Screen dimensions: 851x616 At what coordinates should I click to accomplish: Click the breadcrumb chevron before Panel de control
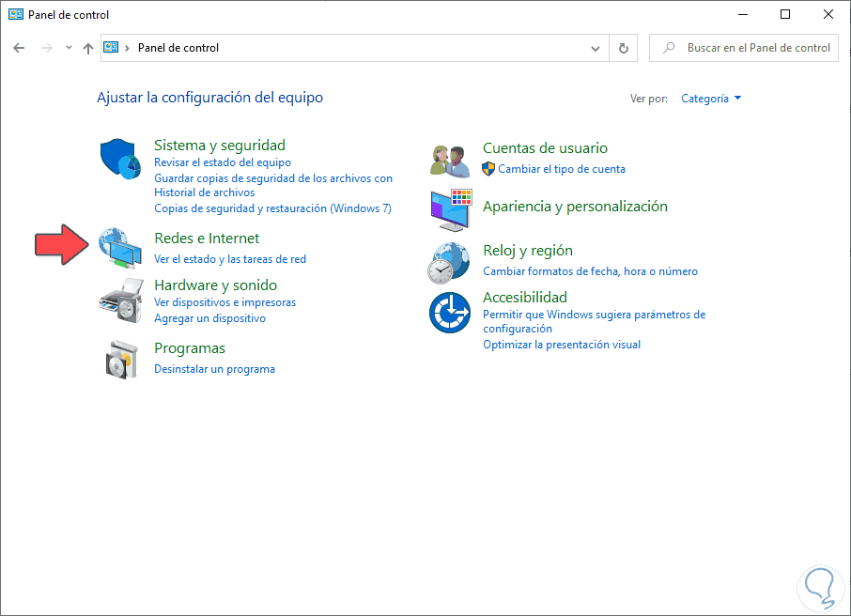point(127,48)
